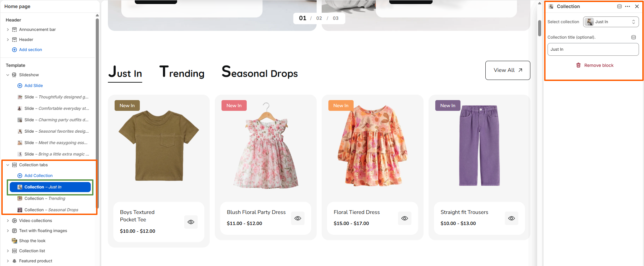Click the dynamic source icon in Collection panel header

[x=619, y=6]
